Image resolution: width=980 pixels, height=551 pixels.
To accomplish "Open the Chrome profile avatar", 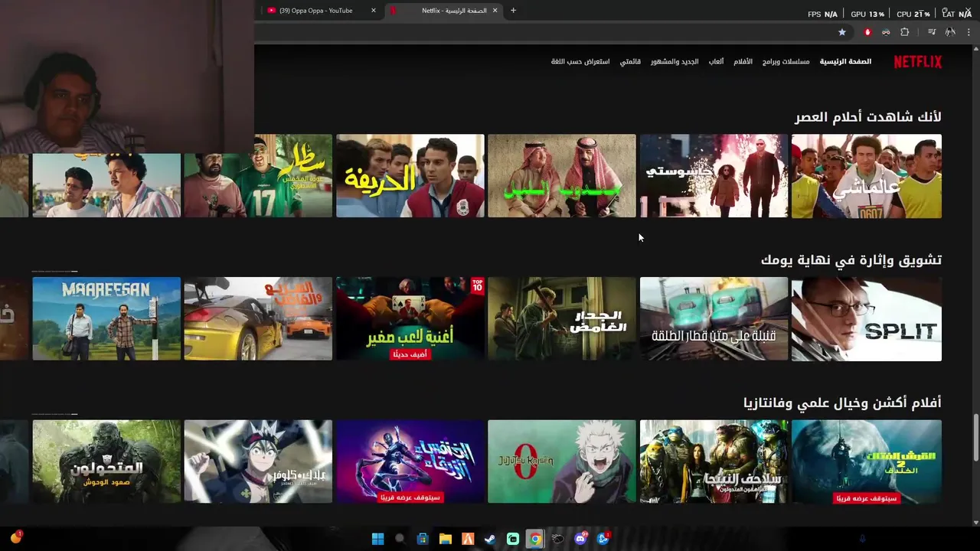I will 950,32.
